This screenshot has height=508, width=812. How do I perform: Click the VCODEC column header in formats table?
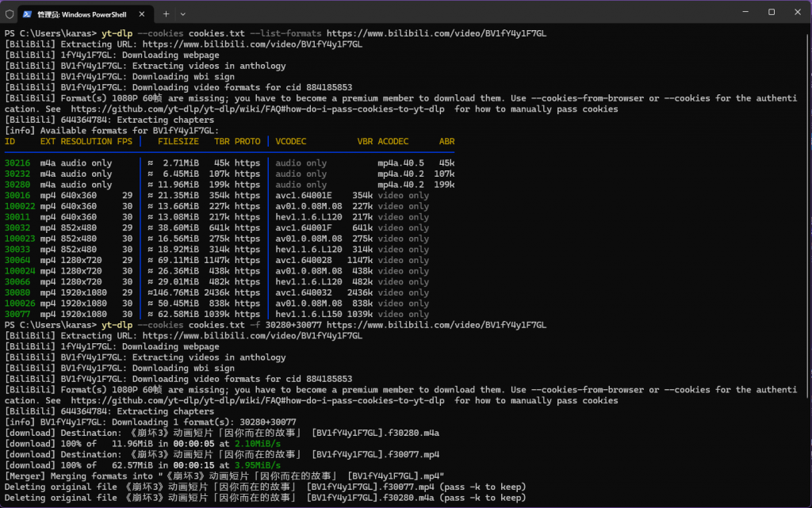click(x=293, y=141)
